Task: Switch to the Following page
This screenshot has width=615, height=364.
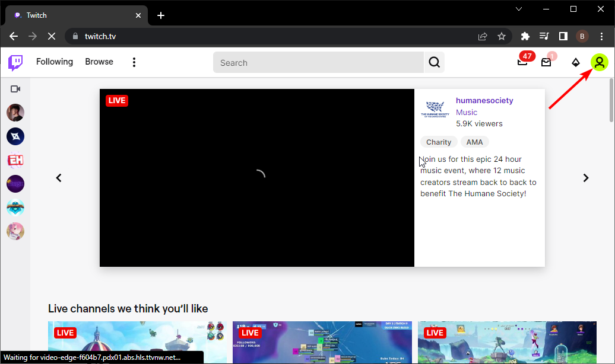Action: (55, 62)
